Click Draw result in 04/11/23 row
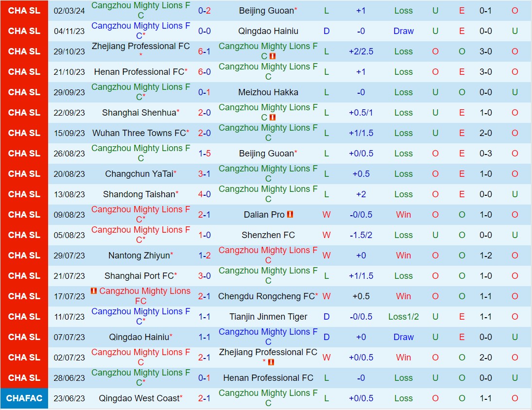Viewport: 532px width, 410px height. coord(403,31)
